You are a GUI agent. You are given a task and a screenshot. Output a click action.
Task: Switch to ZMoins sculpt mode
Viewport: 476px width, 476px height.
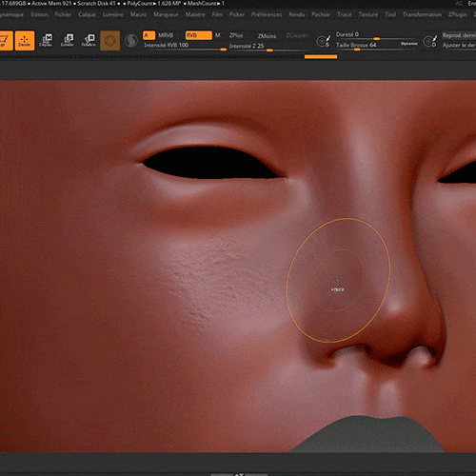(267, 36)
